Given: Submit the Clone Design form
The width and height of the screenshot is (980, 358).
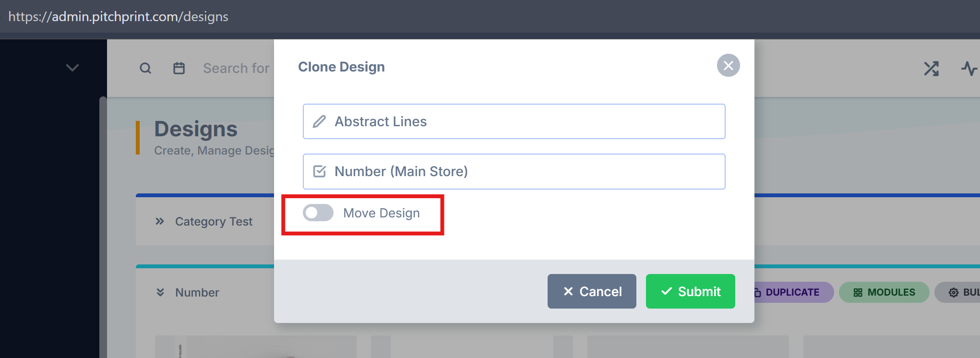Looking at the screenshot, I should click(690, 291).
